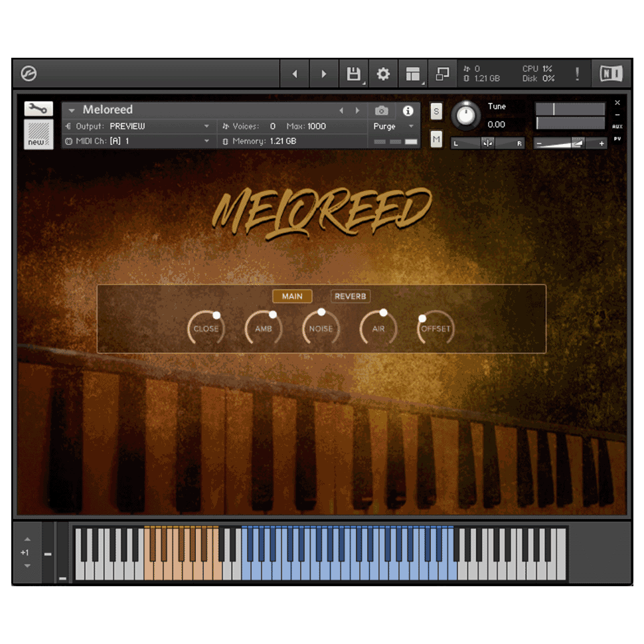
Task: Switch to the REVERB tab
Action: [351, 296]
